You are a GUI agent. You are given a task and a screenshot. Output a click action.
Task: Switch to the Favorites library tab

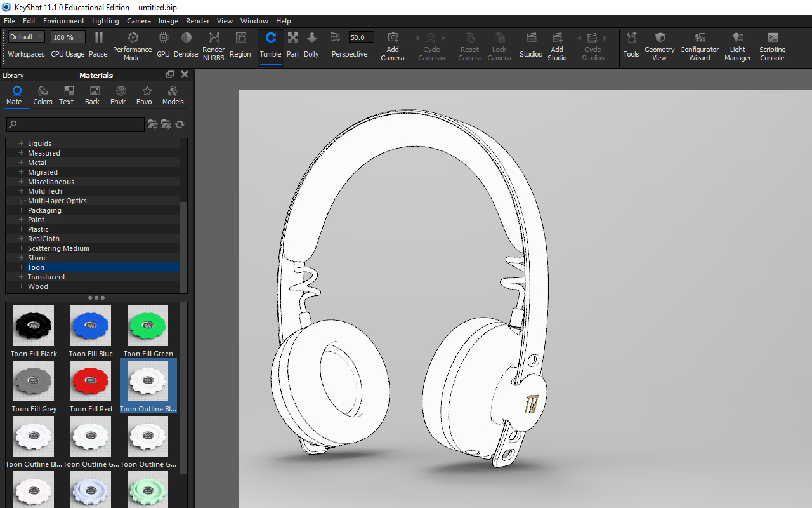point(147,96)
